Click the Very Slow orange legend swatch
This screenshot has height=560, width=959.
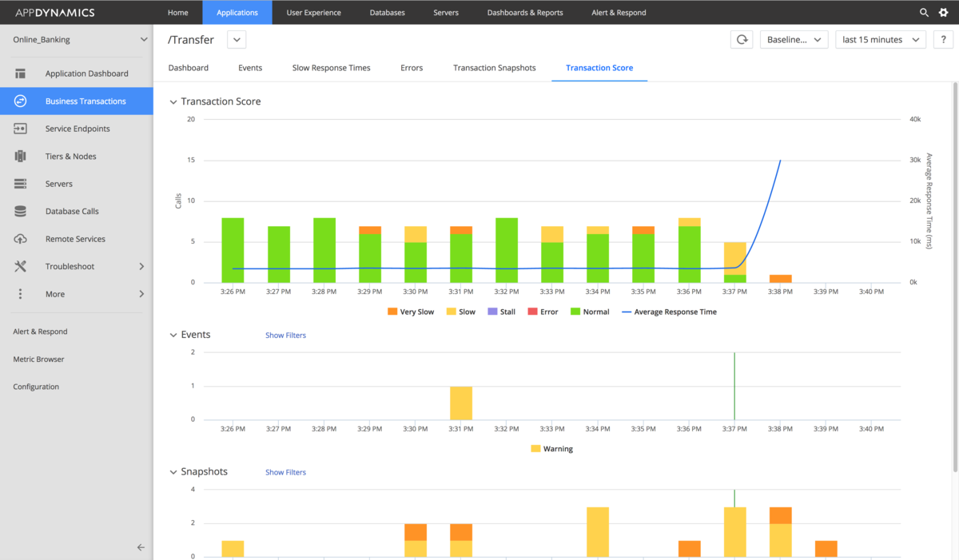tap(392, 312)
